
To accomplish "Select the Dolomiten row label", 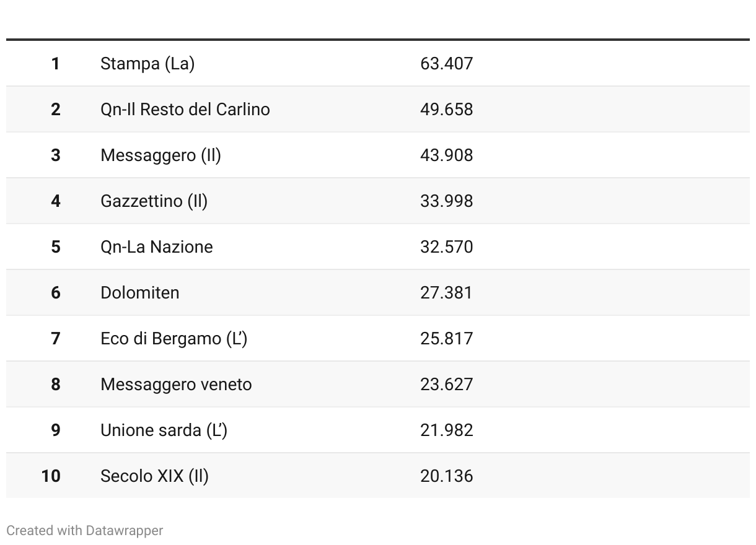I will coord(140,292).
